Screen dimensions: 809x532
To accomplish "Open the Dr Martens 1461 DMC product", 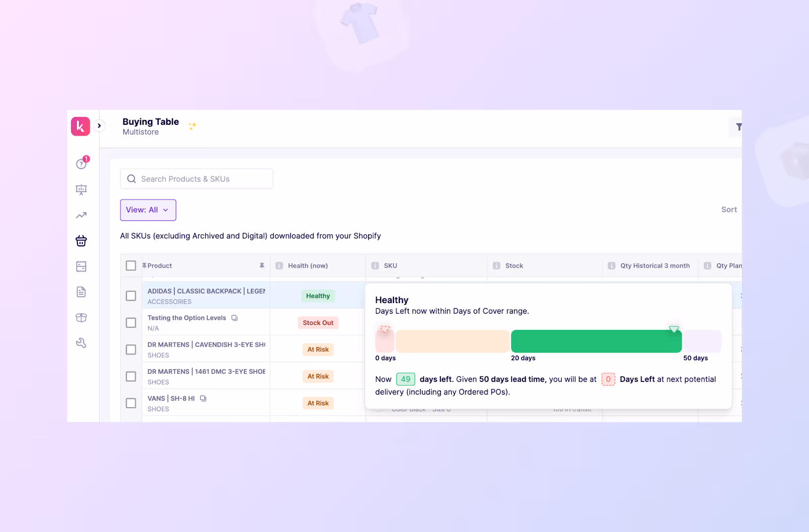I will tap(206, 371).
